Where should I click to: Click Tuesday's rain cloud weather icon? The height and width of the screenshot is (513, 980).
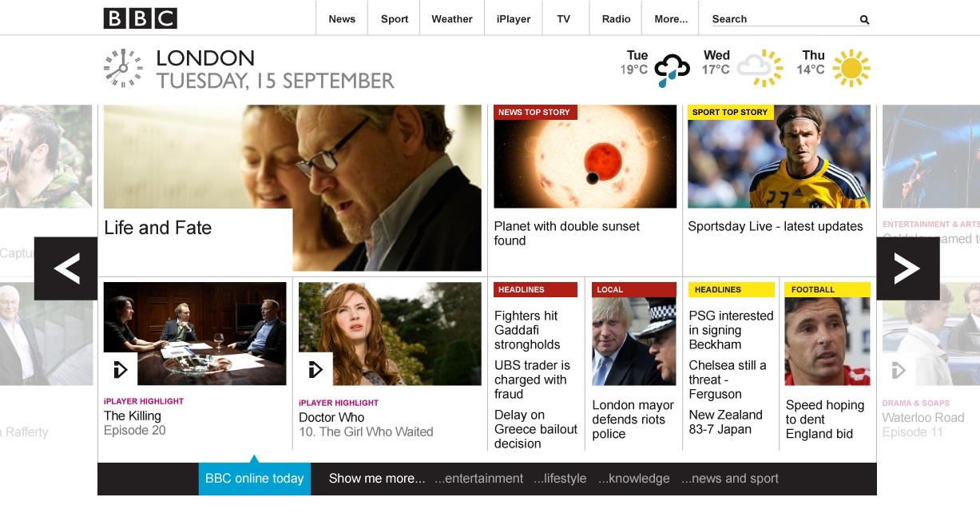[673, 70]
